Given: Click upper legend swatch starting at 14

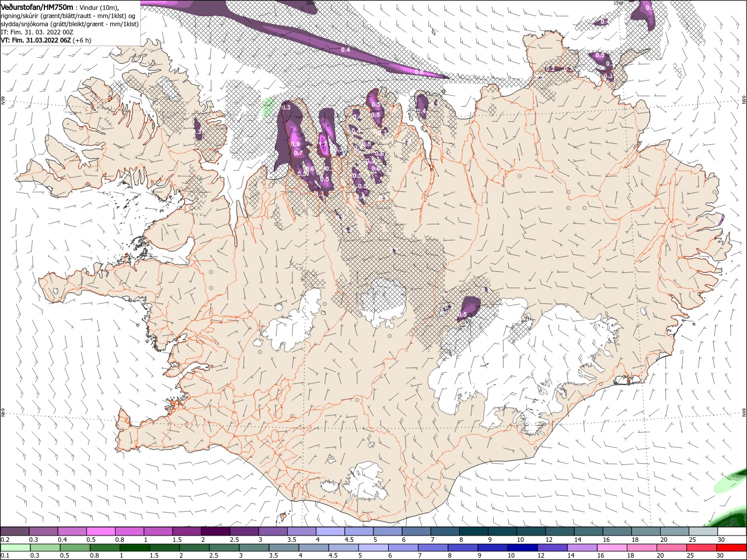Looking at the screenshot, I should click(x=587, y=531).
